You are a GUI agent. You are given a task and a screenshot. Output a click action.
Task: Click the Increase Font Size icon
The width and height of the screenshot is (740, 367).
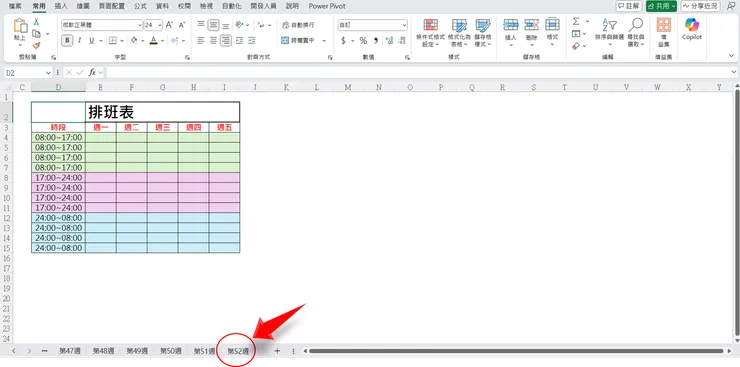coord(170,25)
